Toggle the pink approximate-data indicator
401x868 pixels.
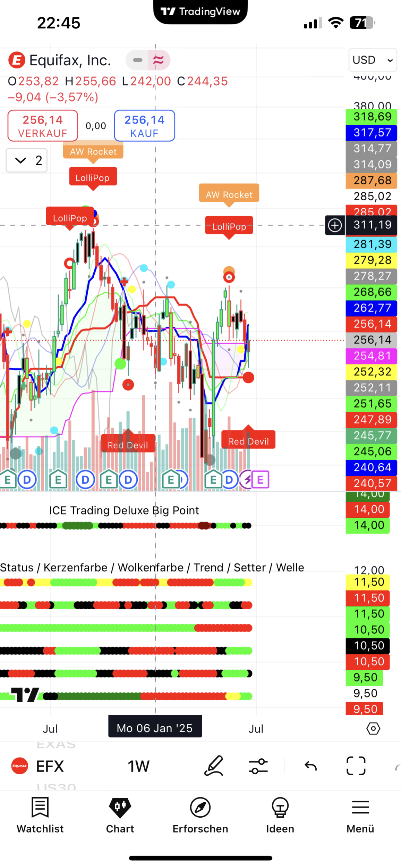[x=159, y=60]
